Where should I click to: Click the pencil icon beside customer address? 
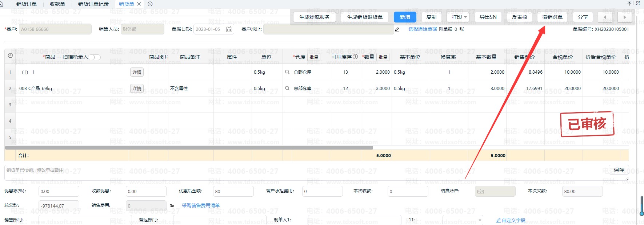click(x=397, y=30)
